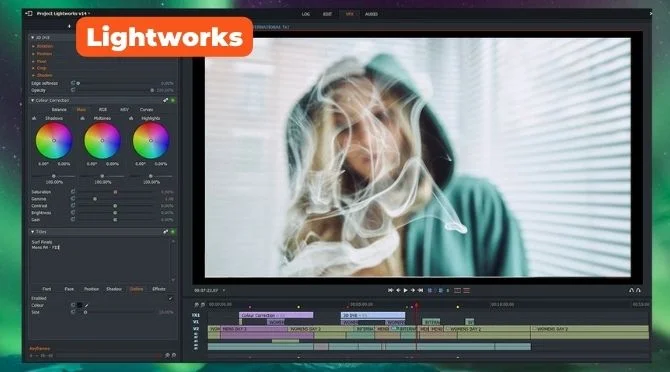Jump to the end of the sequence
Screen dimensions: 670x372
[x=420, y=290]
